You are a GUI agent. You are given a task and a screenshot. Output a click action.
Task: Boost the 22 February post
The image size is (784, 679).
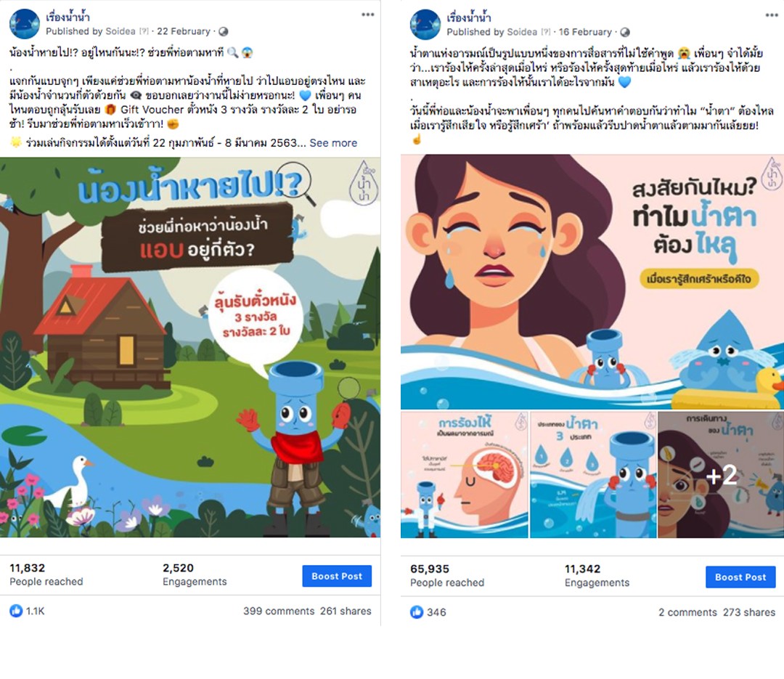point(337,576)
